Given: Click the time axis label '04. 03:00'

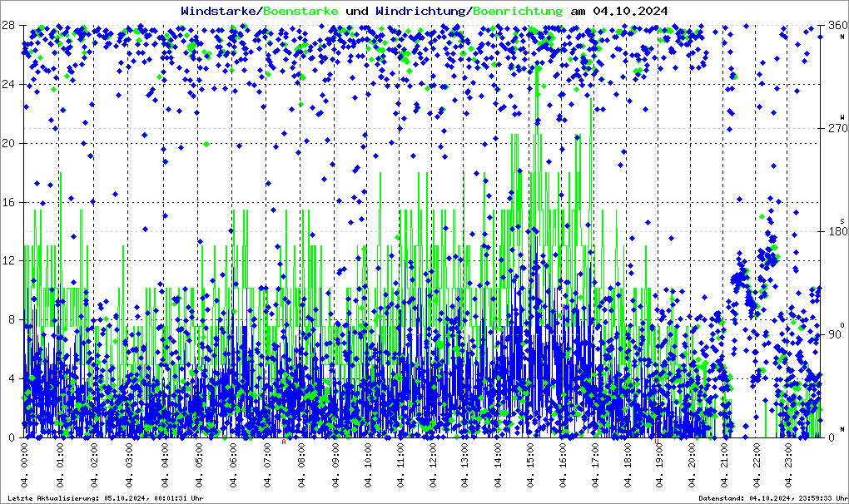Looking at the screenshot, I should 129,465.
